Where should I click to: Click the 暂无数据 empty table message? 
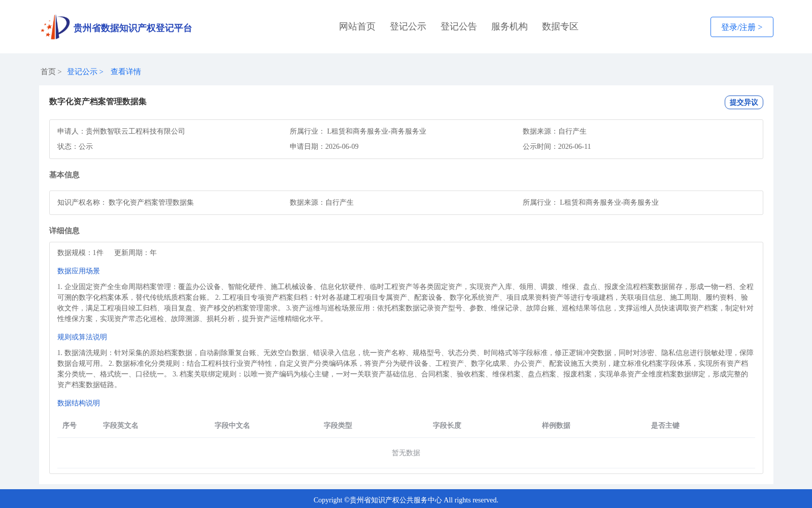point(406,453)
